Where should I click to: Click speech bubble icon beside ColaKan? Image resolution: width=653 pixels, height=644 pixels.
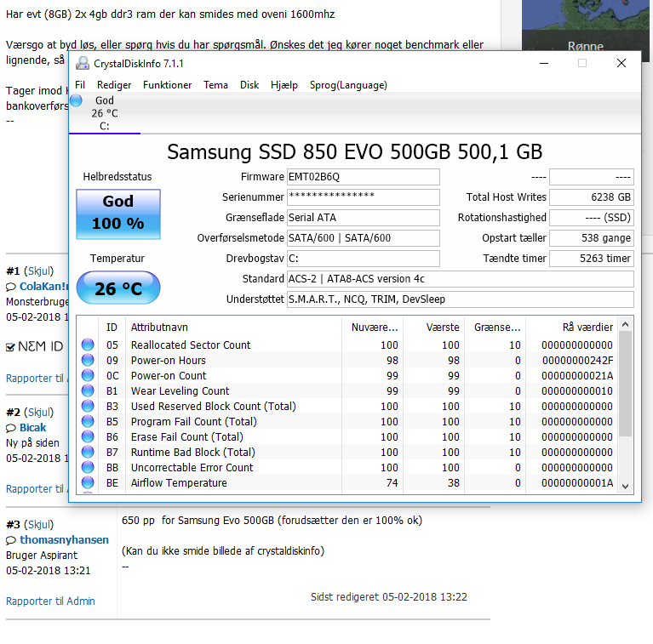pos(11,287)
